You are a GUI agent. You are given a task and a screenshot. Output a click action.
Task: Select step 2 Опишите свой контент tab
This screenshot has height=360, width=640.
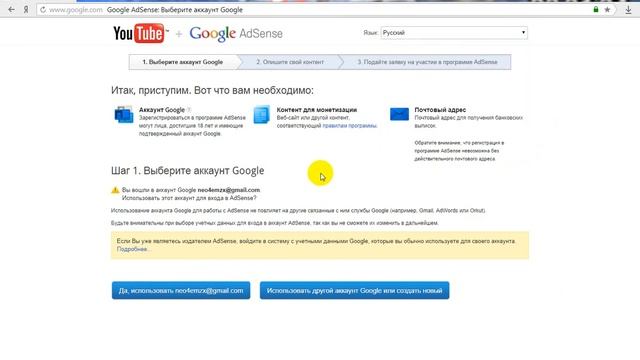290,62
